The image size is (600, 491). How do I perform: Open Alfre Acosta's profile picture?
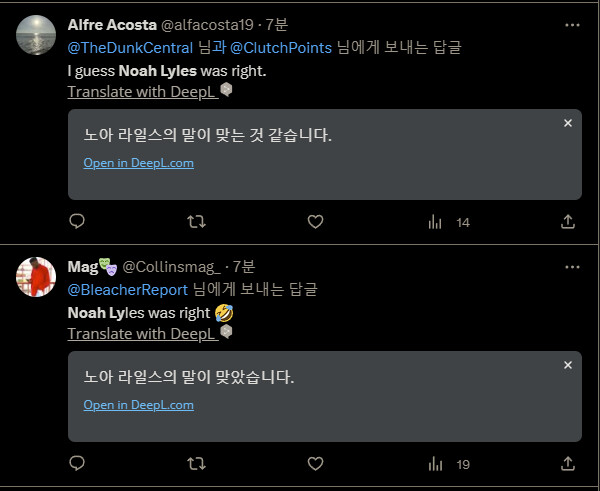pos(37,34)
